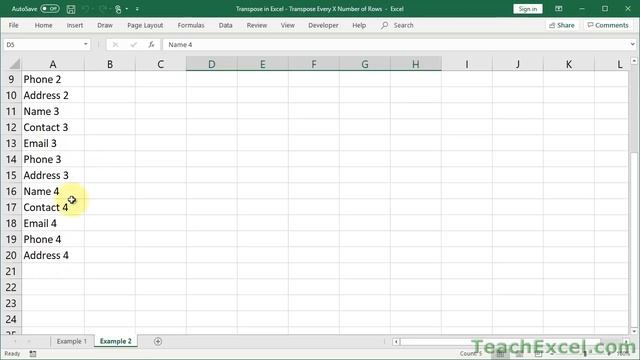
Task: Click the Enter checkmark formula bar icon
Action: (133, 44)
